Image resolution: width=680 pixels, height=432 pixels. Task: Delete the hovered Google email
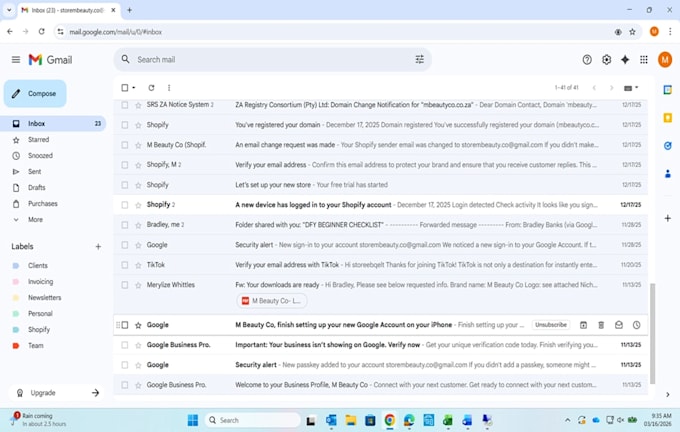pos(601,325)
